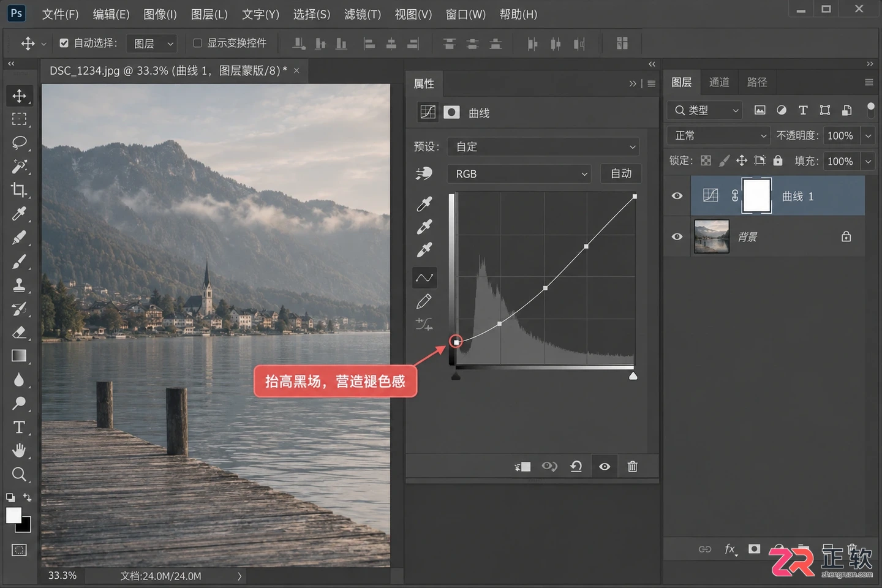Hide the 曲线 1 layer
Image resolution: width=882 pixels, height=588 pixels.
tap(677, 196)
